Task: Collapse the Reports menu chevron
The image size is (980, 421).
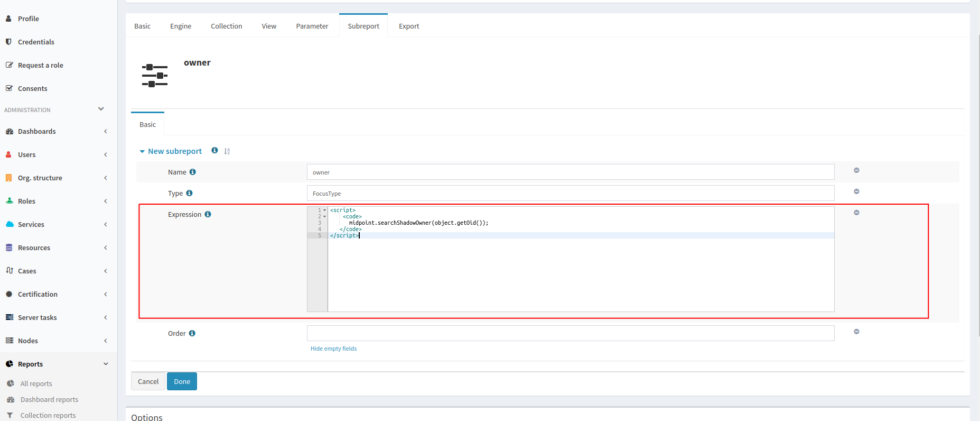Action: tap(106, 364)
